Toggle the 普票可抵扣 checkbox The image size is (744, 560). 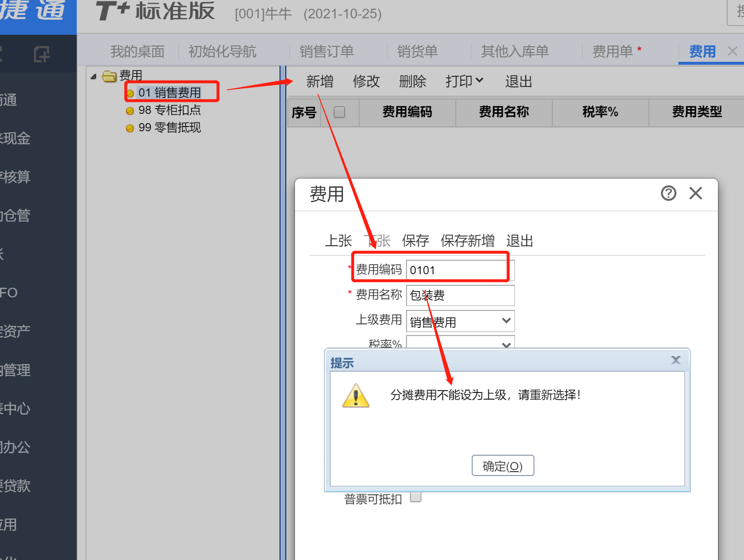pyautogui.click(x=416, y=497)
